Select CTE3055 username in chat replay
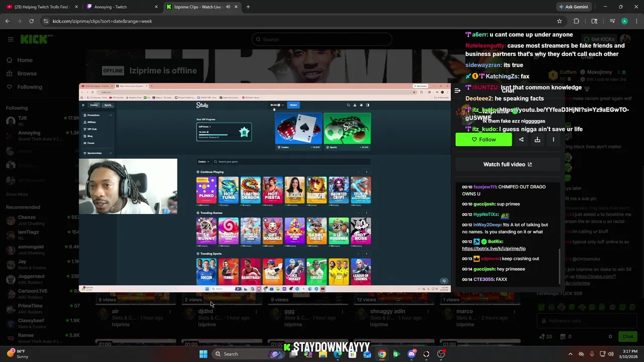This screenshot has height=362, width=644. point(484,280)
